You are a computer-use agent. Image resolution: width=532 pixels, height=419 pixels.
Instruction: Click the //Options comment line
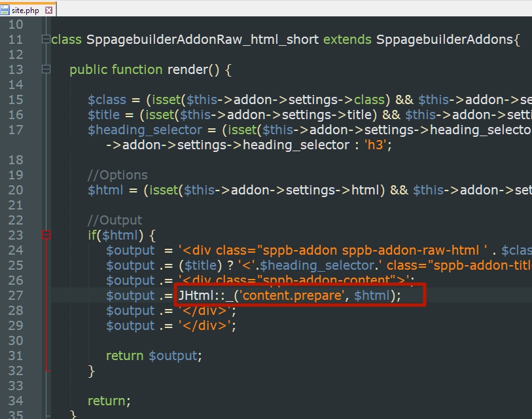pyautogui.click(x=118, y=175)
